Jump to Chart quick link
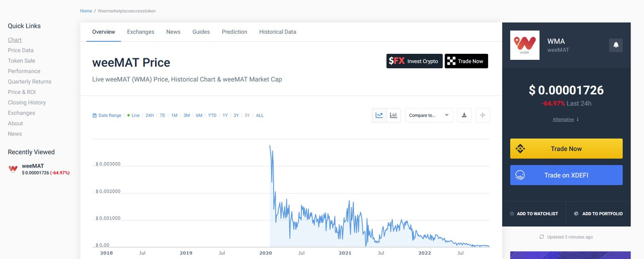Viewport: 644px width, 259px height. click(15, 40)
